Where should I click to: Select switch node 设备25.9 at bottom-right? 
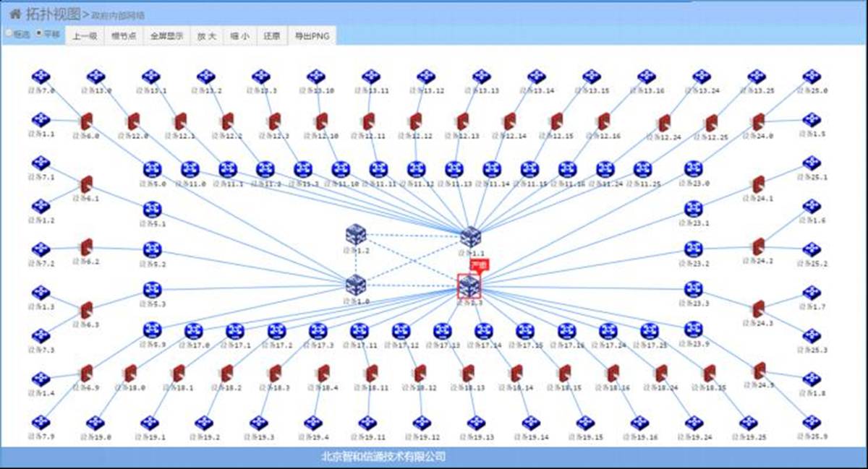[812, 422]
